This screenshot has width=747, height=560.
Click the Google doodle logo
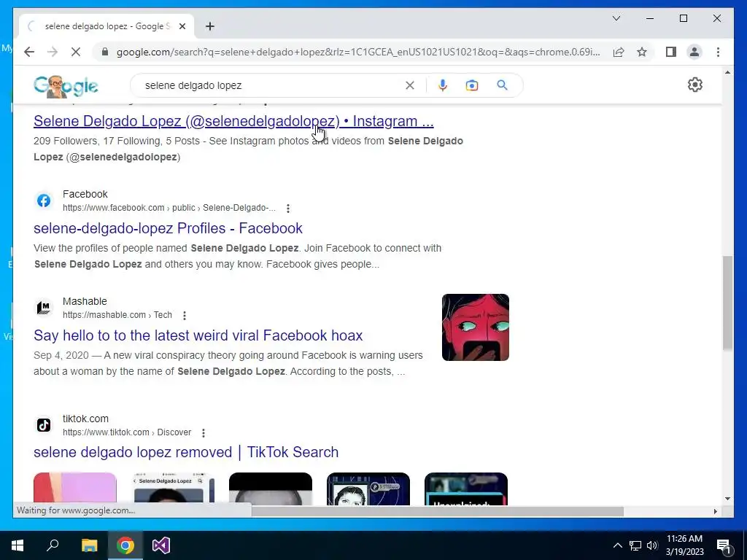[x=66, y=86]
